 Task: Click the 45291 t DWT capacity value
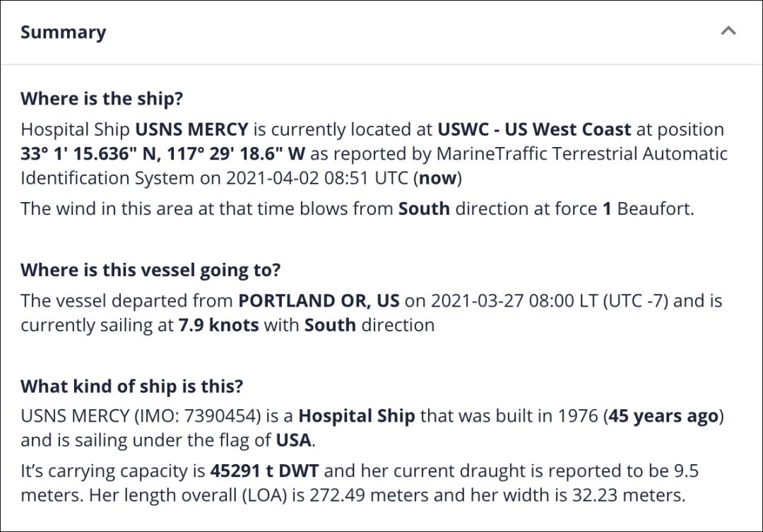point(264,471)
